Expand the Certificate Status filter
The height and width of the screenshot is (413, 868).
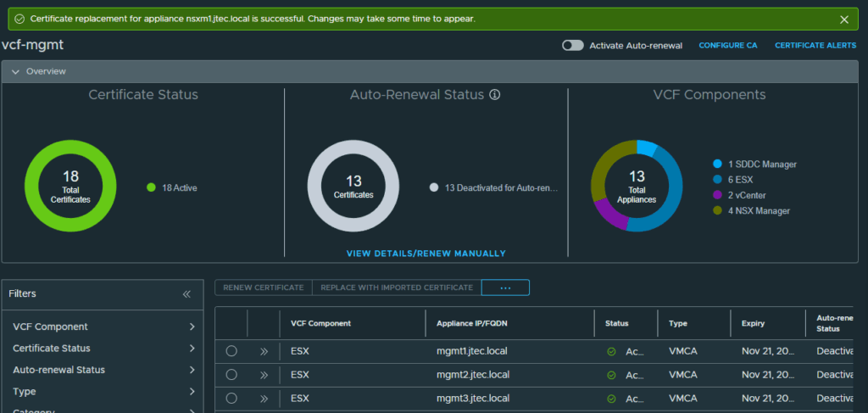[x=104, y=349]
